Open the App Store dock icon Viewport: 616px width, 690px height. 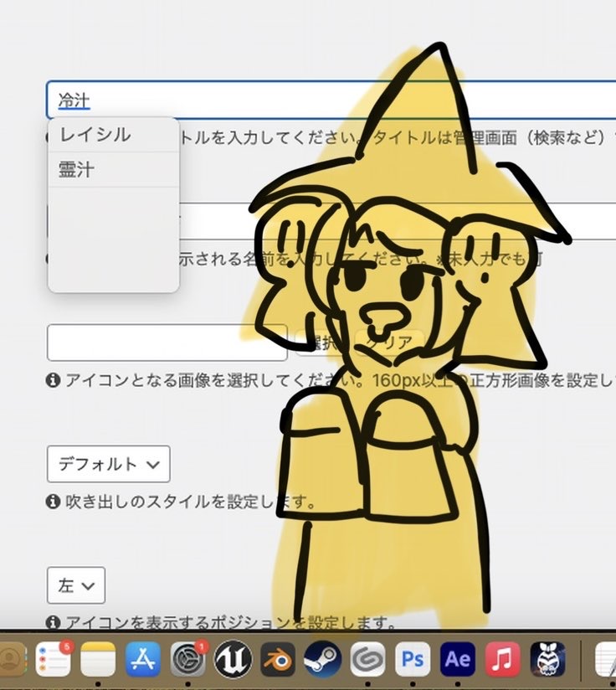coord(142,659)
